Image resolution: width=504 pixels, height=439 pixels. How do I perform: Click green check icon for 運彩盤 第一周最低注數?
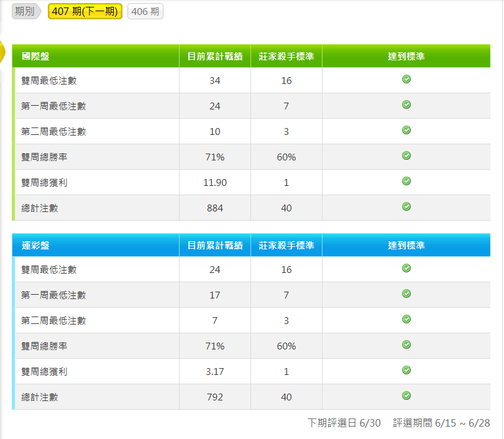pos(406,293)
